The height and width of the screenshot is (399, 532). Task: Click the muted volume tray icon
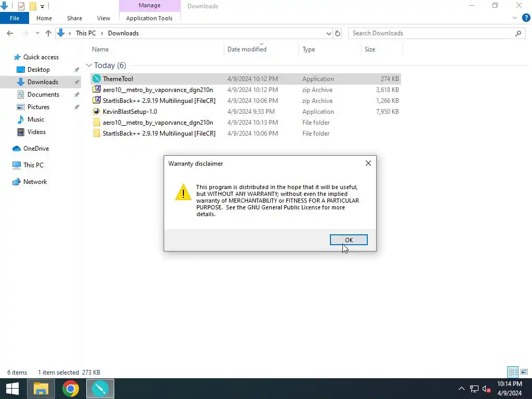point(486,389)
